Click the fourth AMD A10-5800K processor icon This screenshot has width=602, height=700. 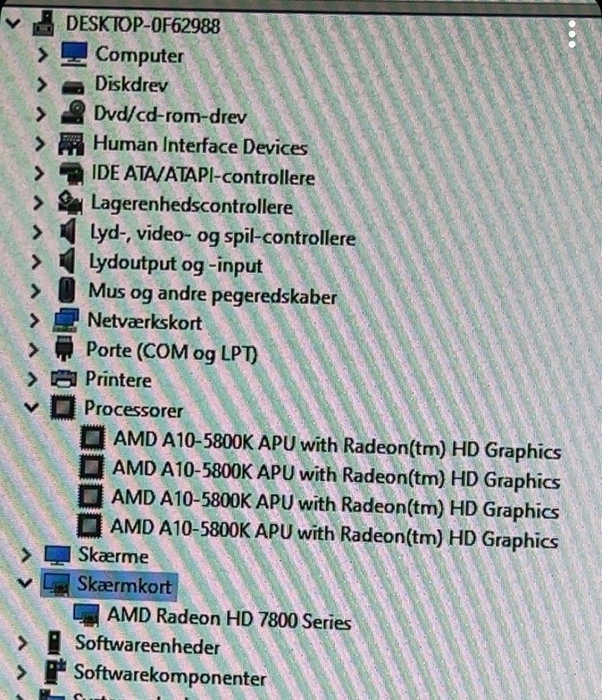pyautogui.click(x=89, y=525)
